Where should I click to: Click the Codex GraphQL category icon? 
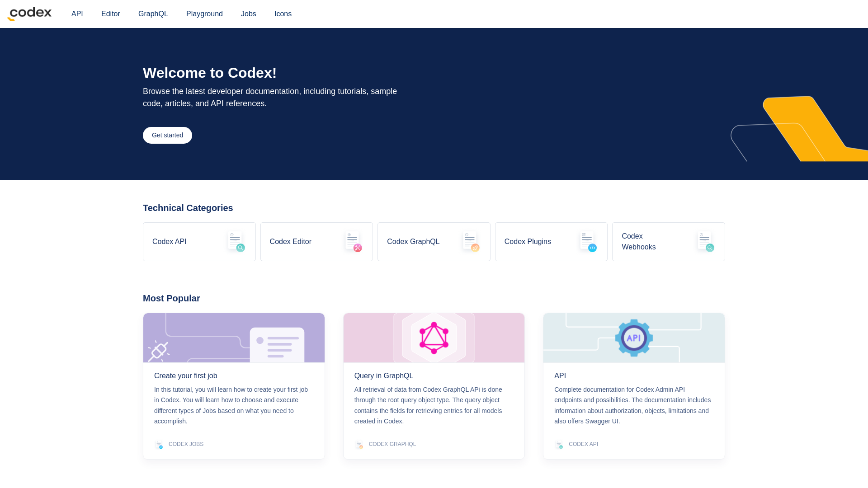pos(471,242)
